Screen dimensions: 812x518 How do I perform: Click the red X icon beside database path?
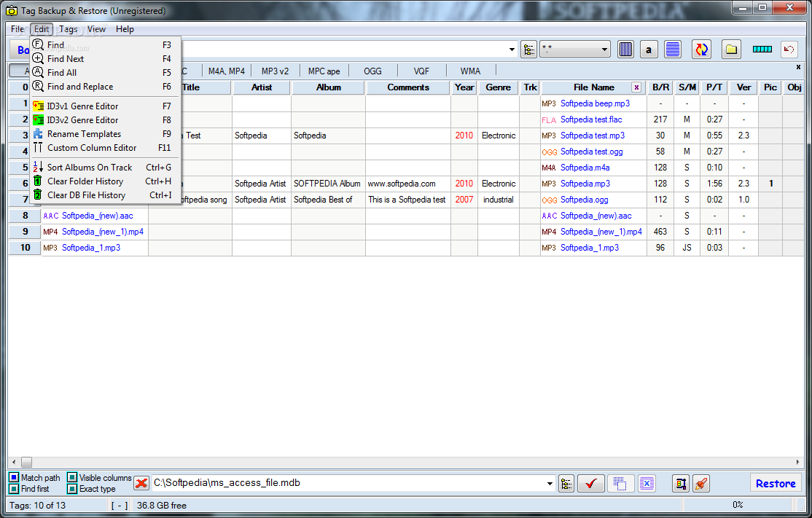click(x=141, y=483)
